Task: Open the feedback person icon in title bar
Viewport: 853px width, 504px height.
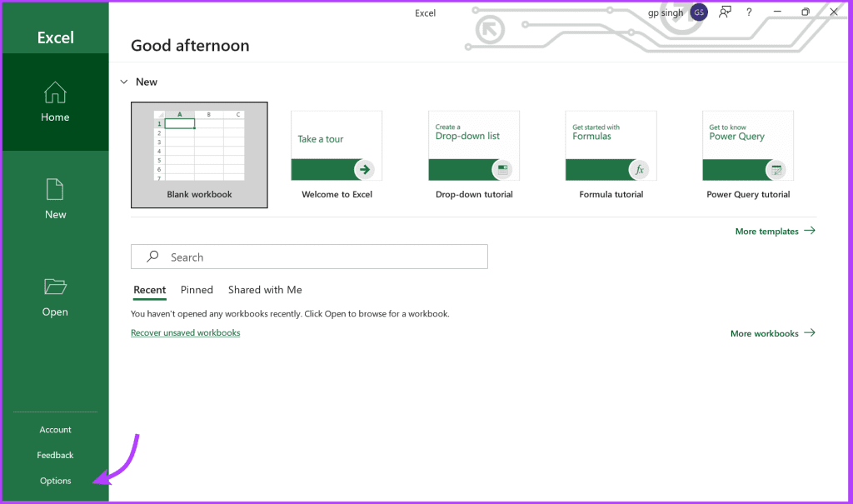Action: click(725, 12)
